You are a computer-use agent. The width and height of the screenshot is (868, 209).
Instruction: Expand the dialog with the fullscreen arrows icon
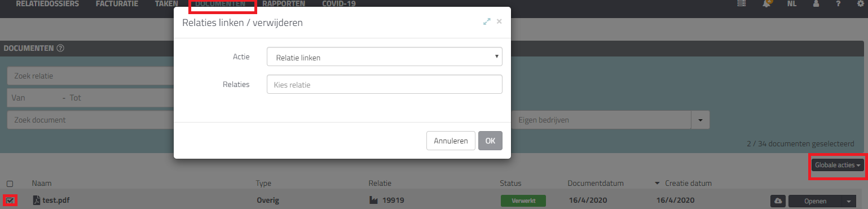pos(487,21)
